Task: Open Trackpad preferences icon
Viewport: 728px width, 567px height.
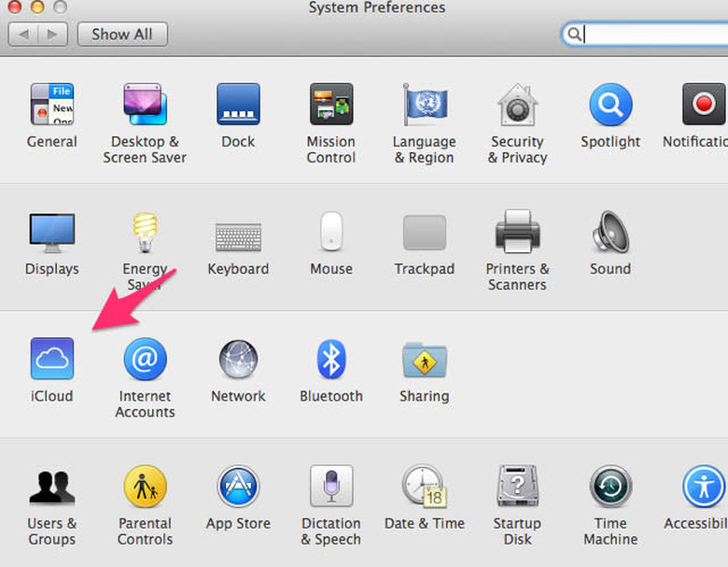Action: pos(425,232)
